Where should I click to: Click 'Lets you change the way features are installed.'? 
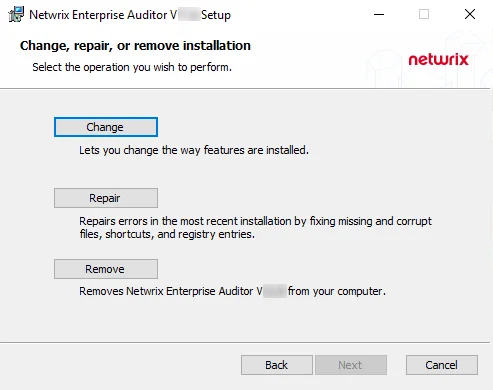pyautogui.click(x=194, y=150)
